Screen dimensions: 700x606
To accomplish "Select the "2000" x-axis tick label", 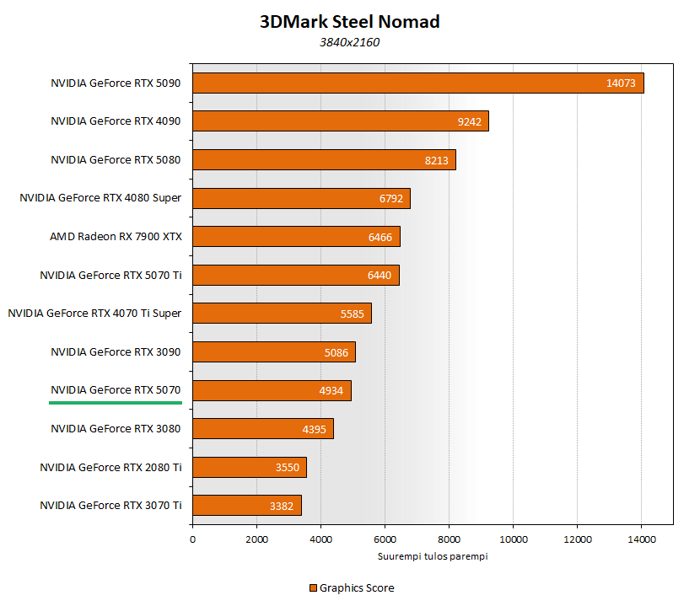I will pos(256,539).
